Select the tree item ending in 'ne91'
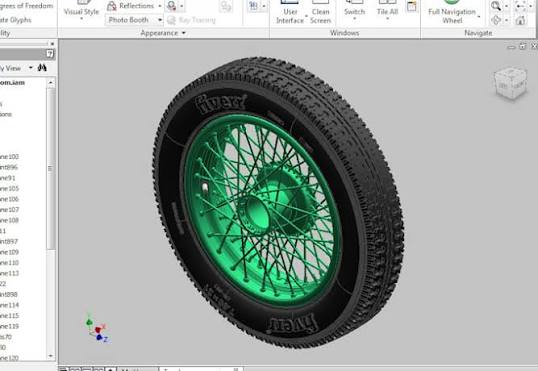The image size is (538, 371). [x=8, y=178]
